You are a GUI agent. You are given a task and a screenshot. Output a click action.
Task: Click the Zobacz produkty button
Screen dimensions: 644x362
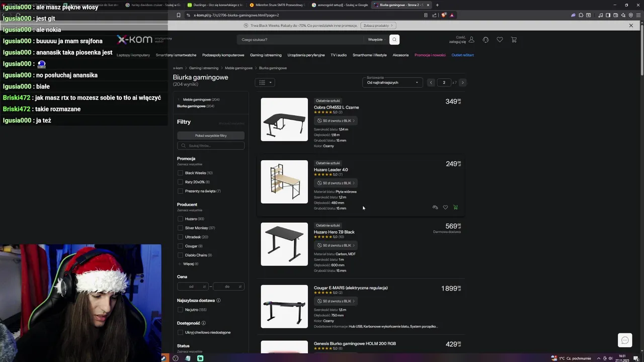coord(378,25)
